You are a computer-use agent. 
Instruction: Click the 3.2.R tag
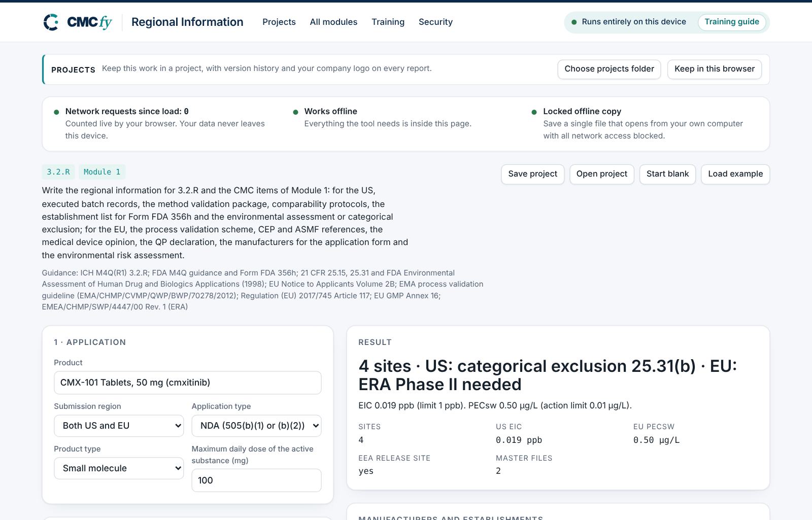coord(58,172)
